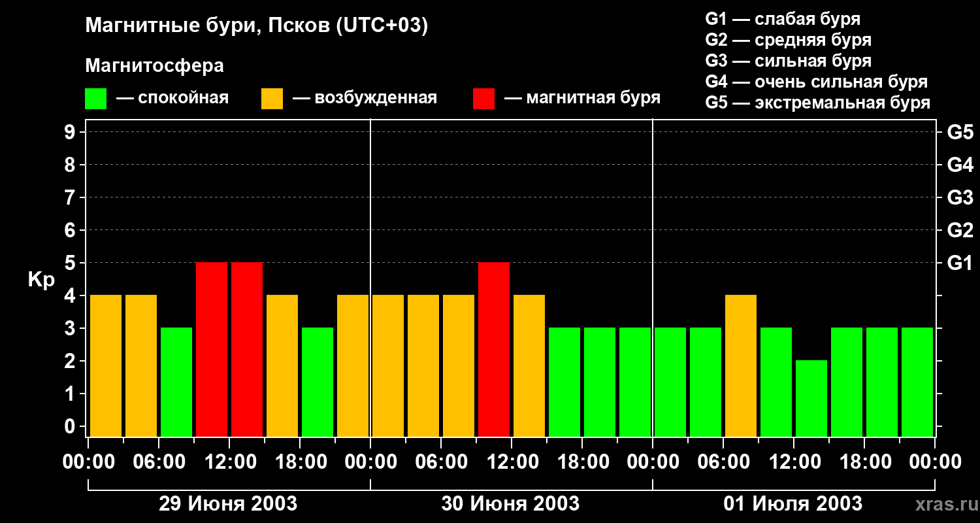Click the G2 label on the right axis
980x523 pixels.
click(x=960, y=230)
